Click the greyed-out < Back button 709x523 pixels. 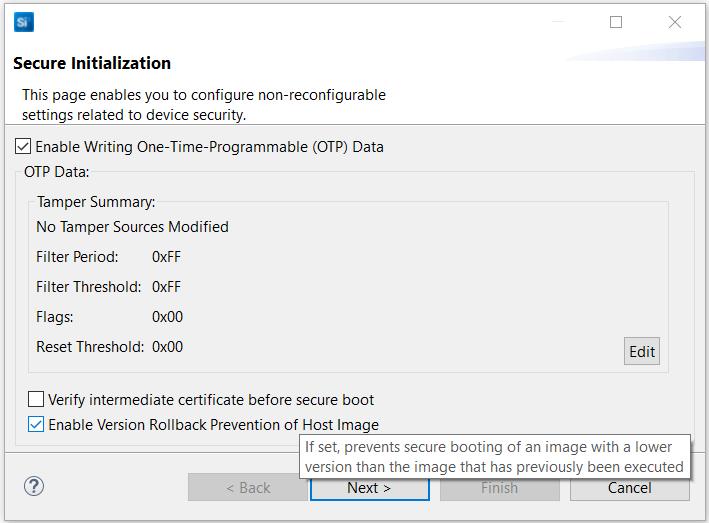point(248,488)
